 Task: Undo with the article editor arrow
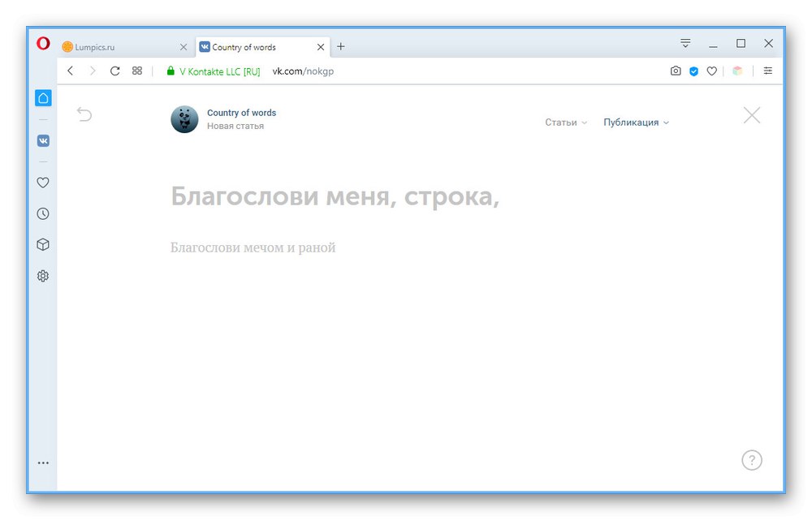[84, 114]
